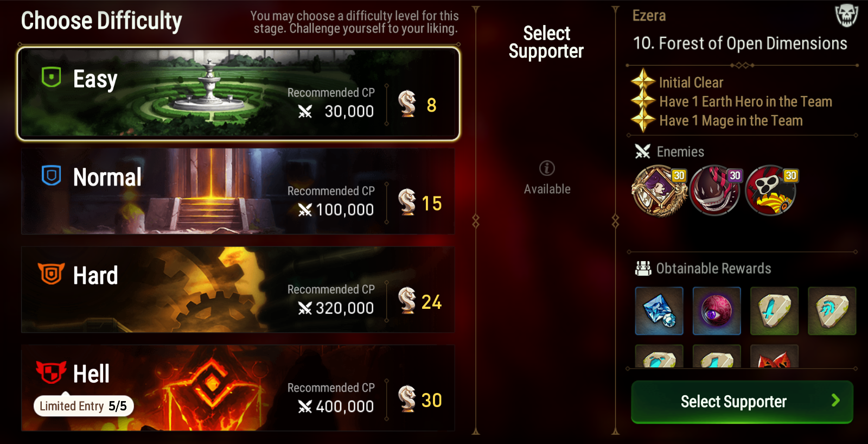Image resolution: width=868 pixels, height=444 pixels.
Task: Choose the Hell difficulty option
Action: [238, 388]
